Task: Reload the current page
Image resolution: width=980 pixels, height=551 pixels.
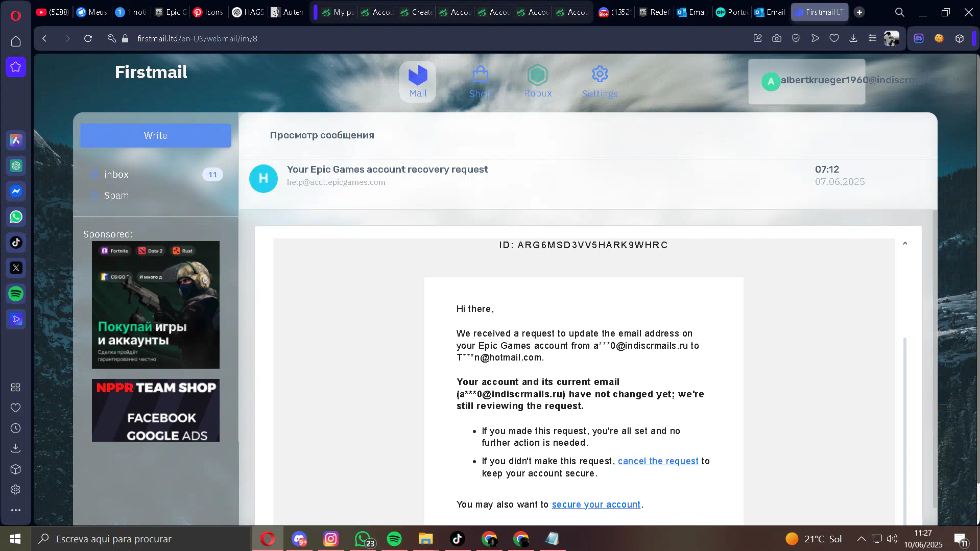Action: 88,38
